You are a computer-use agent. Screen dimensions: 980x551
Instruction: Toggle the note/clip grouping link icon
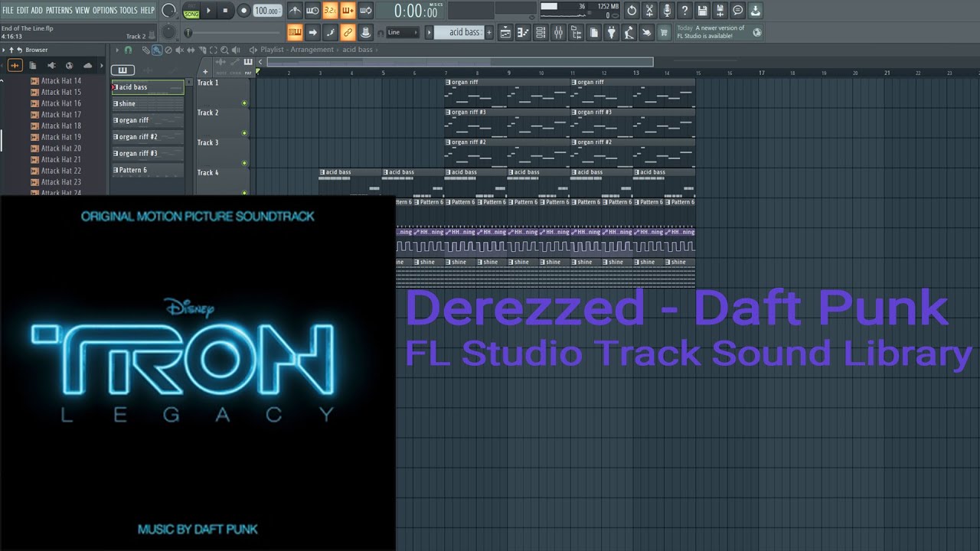tap(348, 32)
